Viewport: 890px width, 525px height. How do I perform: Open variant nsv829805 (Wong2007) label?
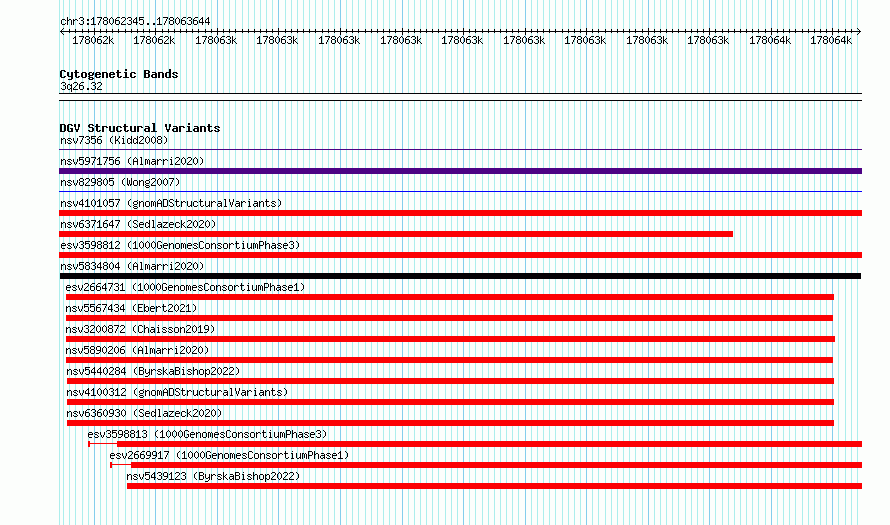pyautogui.click(x=120, y=182)
